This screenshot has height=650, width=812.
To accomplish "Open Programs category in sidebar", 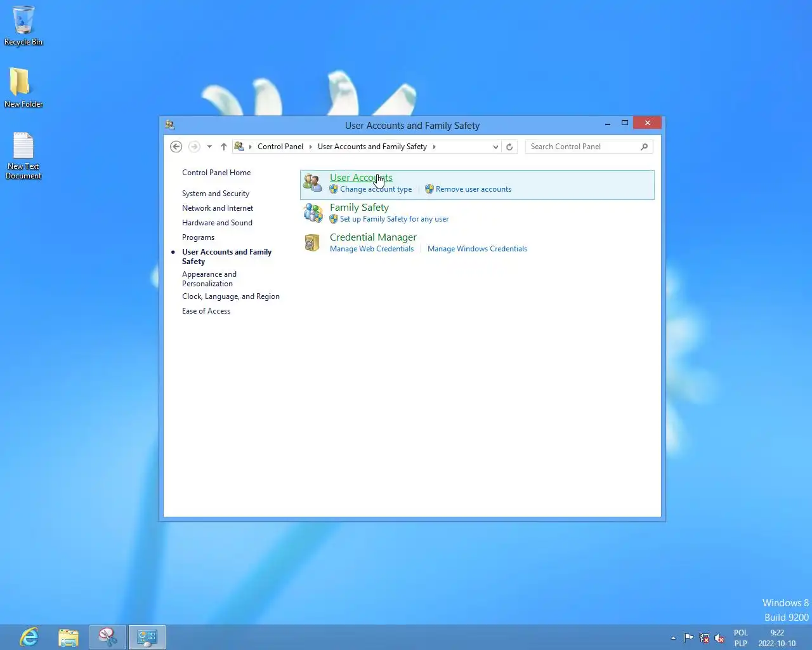I will 198,237.
